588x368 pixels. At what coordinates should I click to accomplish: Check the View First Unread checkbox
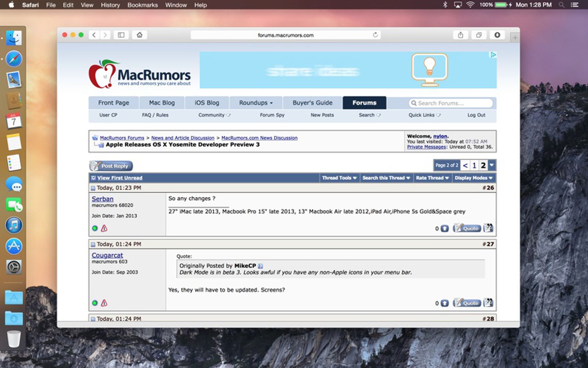pos(93,178)
